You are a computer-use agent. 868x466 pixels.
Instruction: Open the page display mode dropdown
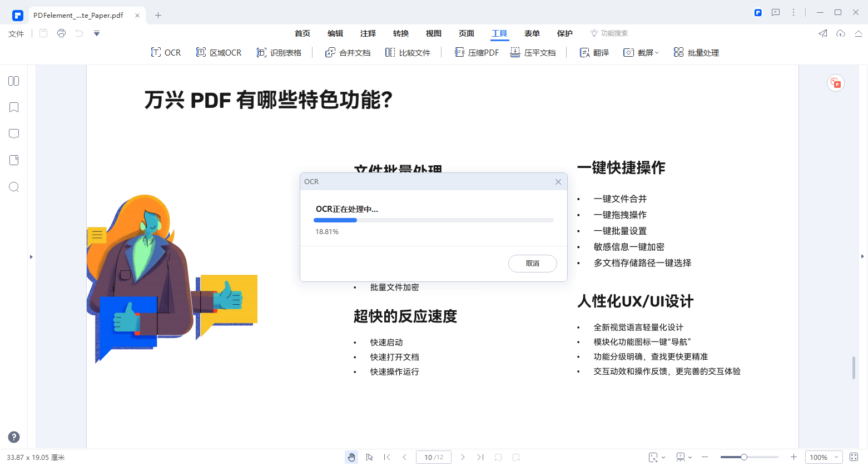[683, 457]
